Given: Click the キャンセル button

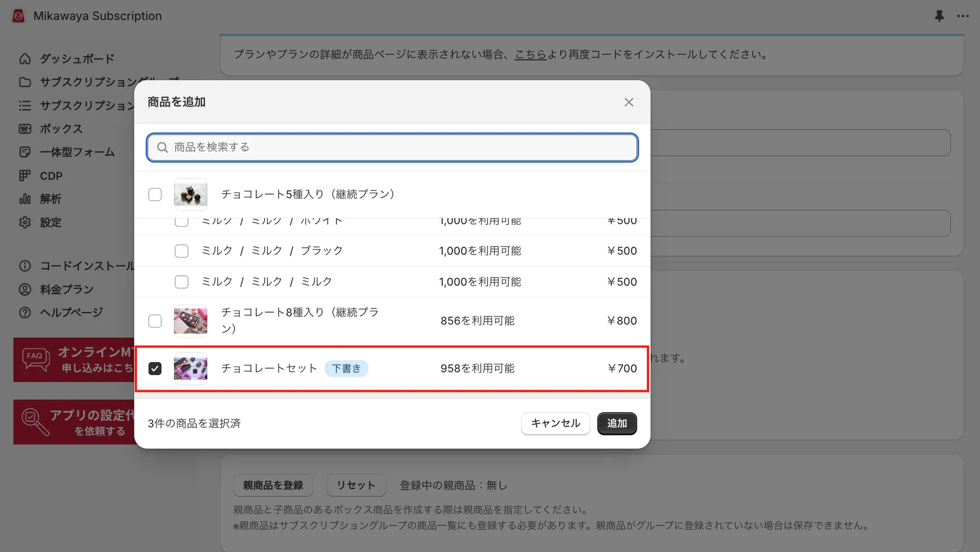Looking at the screenshot, I should click(555, 423).
